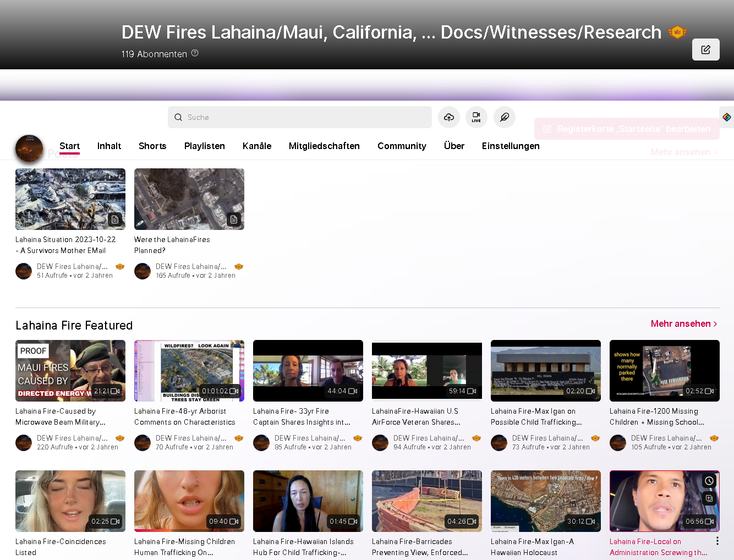Add Local on Administration video to queue icon
This screenshot has width=734, height=560.
coord(709,498)
